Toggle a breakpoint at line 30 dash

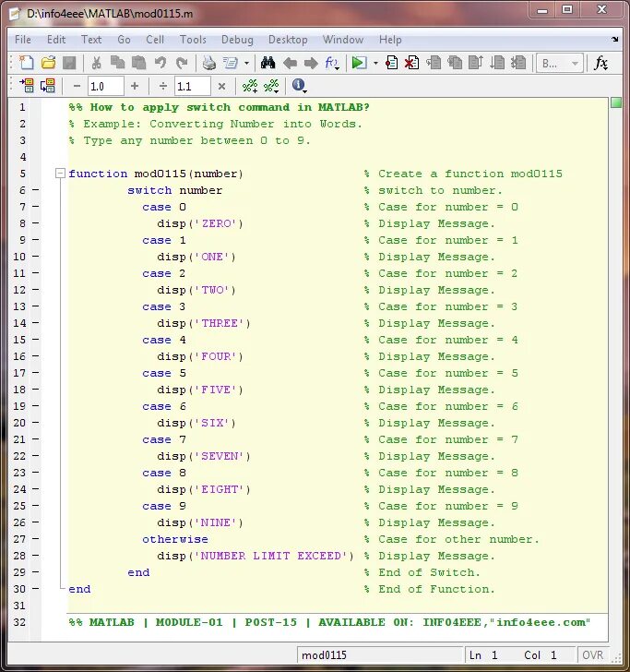pos(36,588)
